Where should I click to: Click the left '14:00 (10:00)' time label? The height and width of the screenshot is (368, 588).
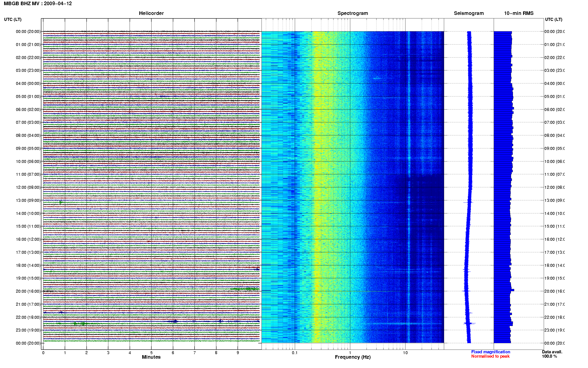click(28, 213)
